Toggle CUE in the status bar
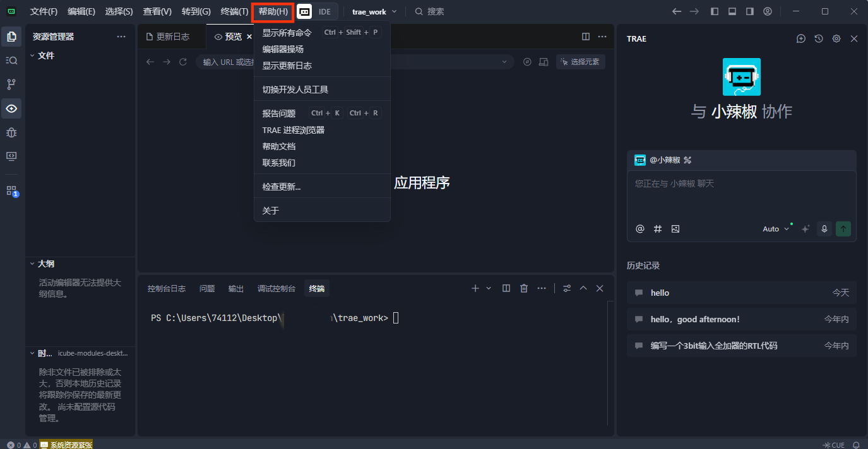The width and height of the screenshot is (868, 449). coord(834,445)
